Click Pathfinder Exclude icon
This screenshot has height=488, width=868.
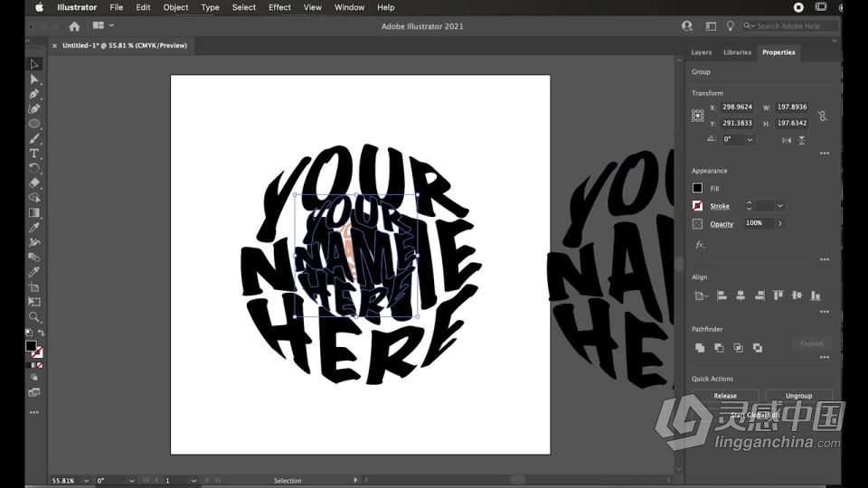point(758,347)
